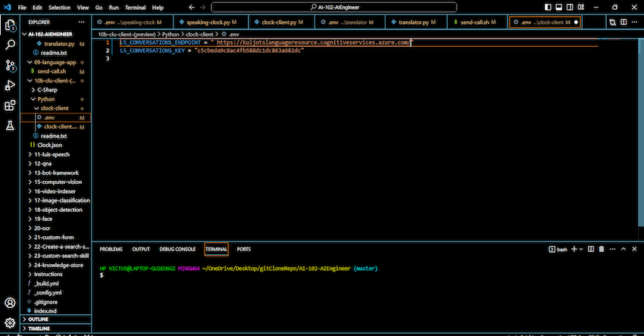Open the Manage gear icon
This screenshot has width=644, height=336.
(10, 323)
